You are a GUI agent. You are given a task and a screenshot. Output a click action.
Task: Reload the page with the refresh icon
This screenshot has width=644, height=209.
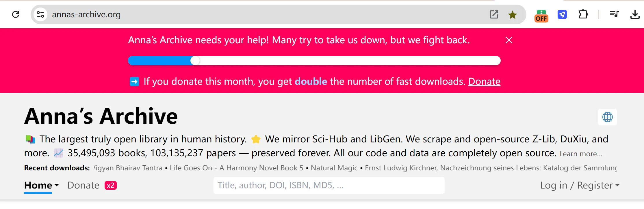pyautogui.click(x=16, y=14)
